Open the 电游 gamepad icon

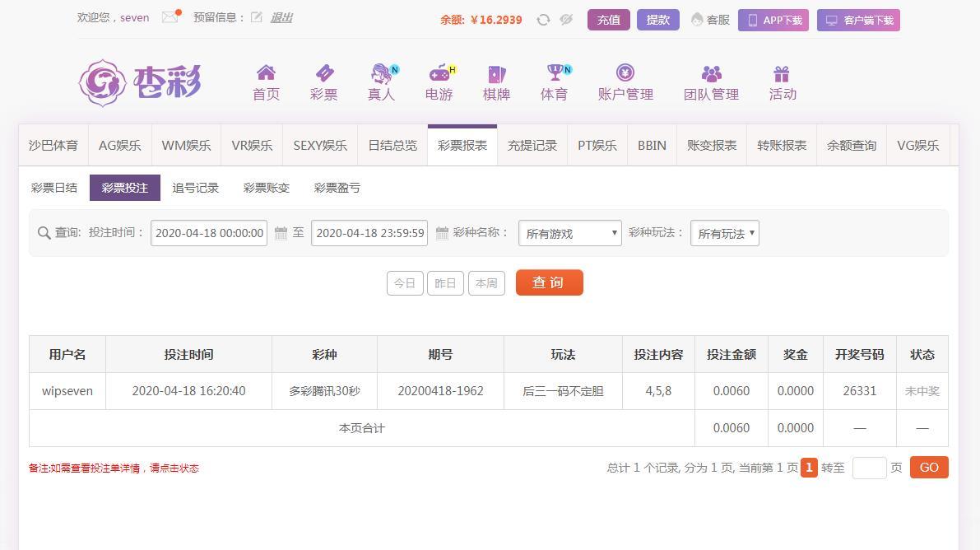[439, 73]
